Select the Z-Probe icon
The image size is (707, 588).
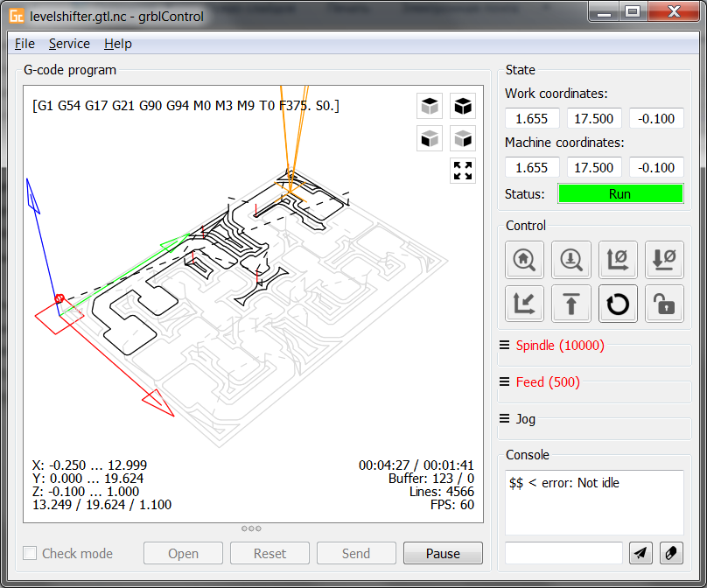point(570,260)
